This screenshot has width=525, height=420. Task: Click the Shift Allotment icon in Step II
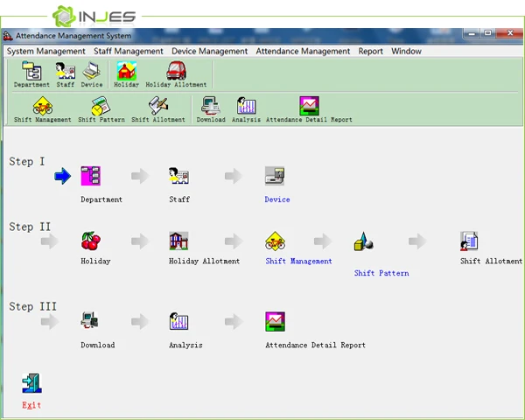pyautogui.click(x=470, y=241)
